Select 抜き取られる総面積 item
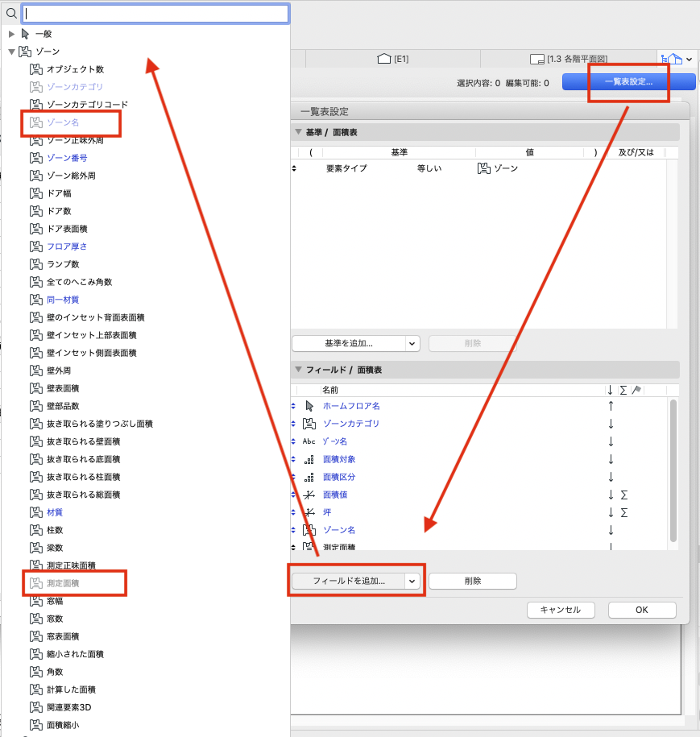This screenshot has height=737, width=700. [84, 495]
